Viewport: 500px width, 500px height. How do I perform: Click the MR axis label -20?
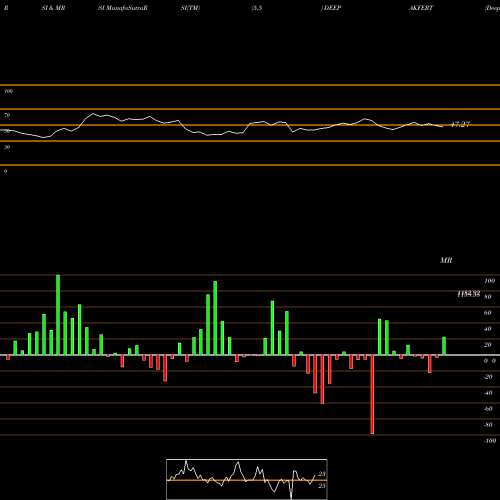click(x=488, y=377)
